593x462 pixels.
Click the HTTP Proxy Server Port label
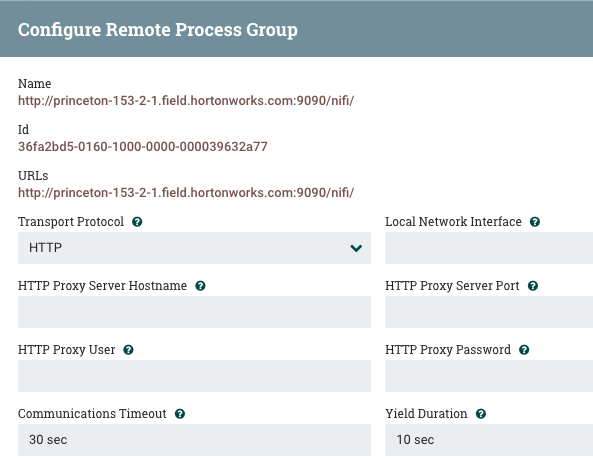click(x=452, y=286)
